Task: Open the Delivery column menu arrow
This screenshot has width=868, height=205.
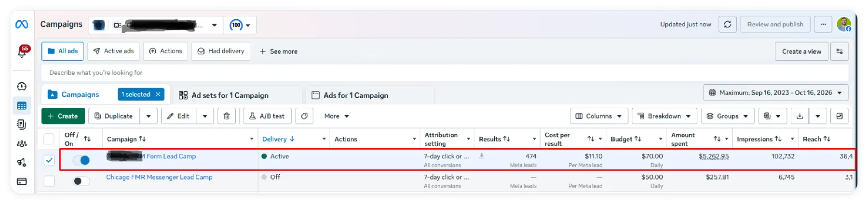Action: pos(324,139)
